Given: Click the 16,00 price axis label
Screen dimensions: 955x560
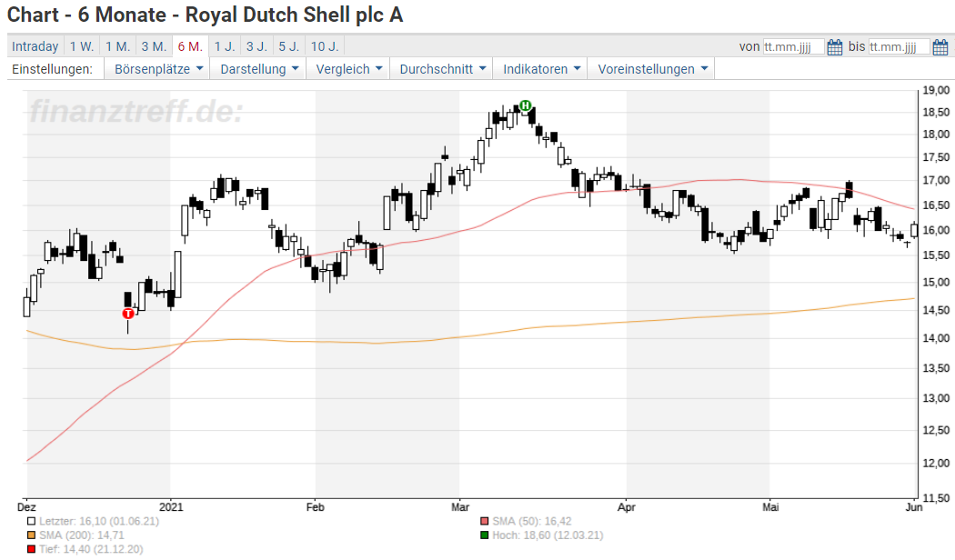Looking at the screenshot, I should [936, 230].
